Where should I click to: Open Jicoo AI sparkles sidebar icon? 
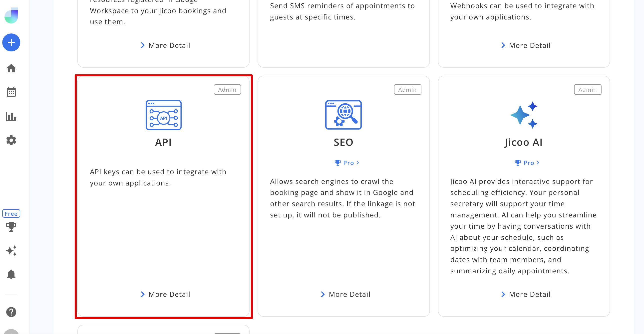pos(11,250)
